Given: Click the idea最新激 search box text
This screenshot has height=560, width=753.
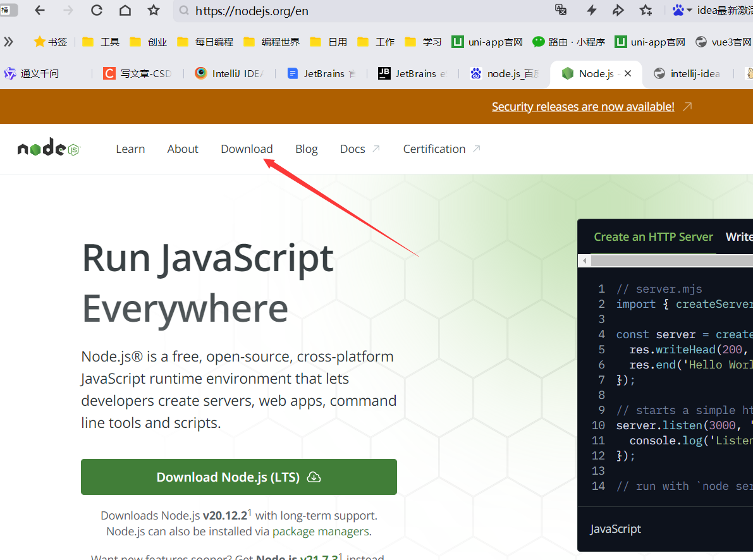Looking at the screenshot, I should pos(725,10).
